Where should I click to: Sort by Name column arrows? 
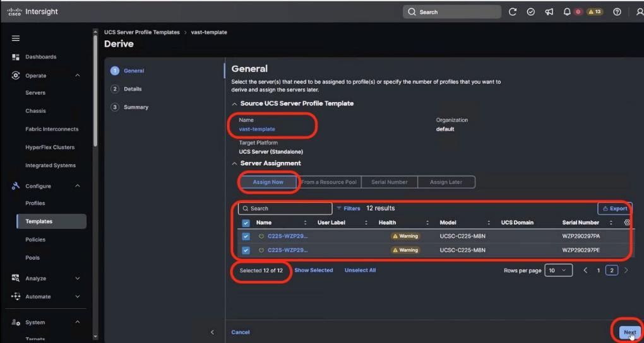(x=305, y=223)
